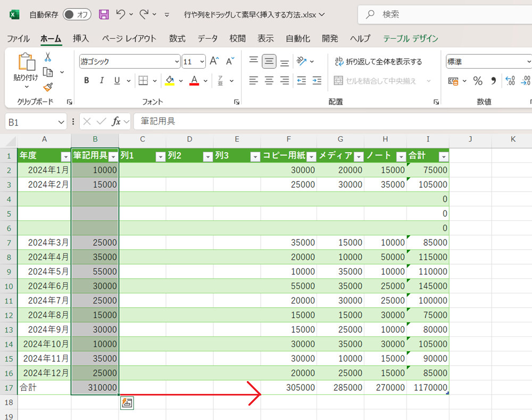532x420 pixels.
Task: Select column F header
Action: [288, 139]
